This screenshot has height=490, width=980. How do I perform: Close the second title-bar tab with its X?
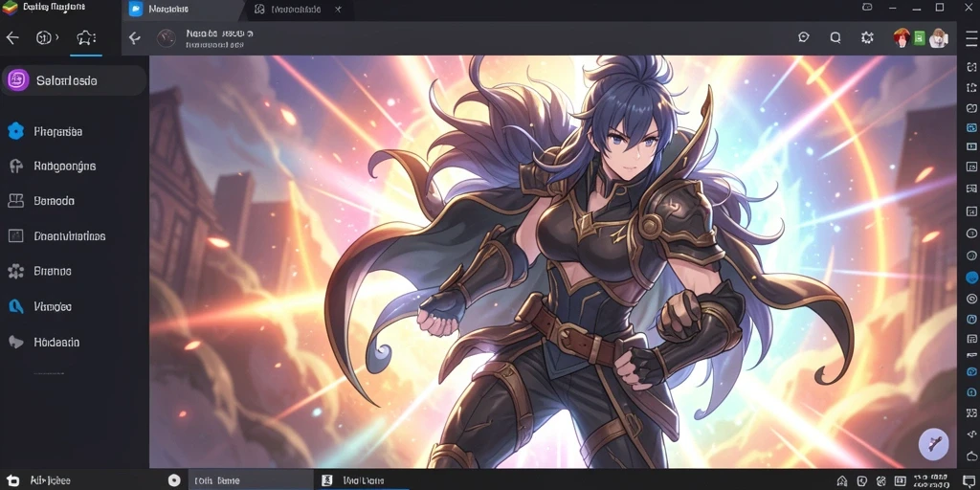[338, 10]
